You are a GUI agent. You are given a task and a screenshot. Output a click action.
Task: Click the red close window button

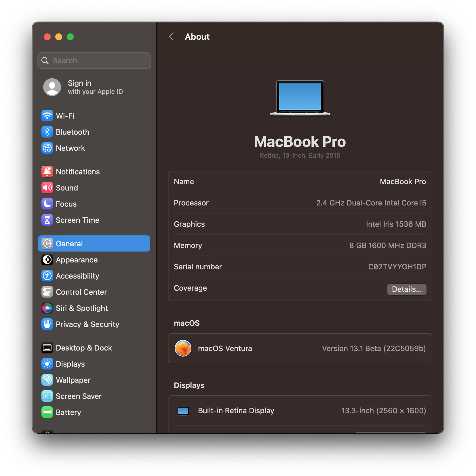pos(47,37)
